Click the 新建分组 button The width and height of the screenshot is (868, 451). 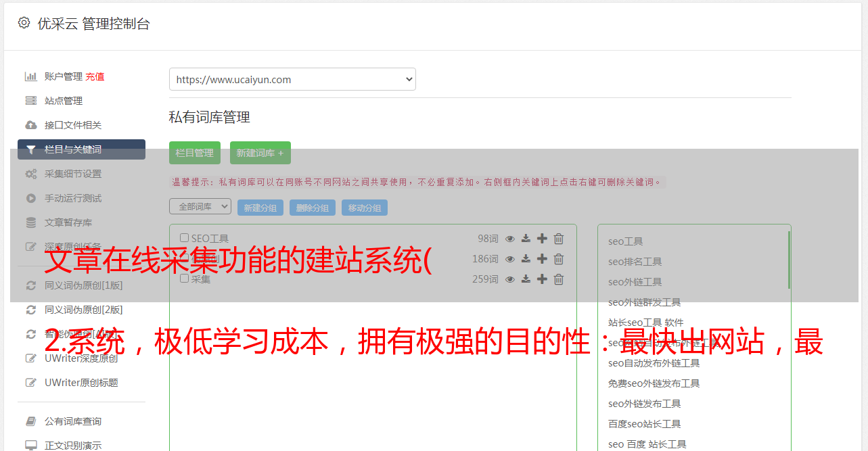click(260, 208)
